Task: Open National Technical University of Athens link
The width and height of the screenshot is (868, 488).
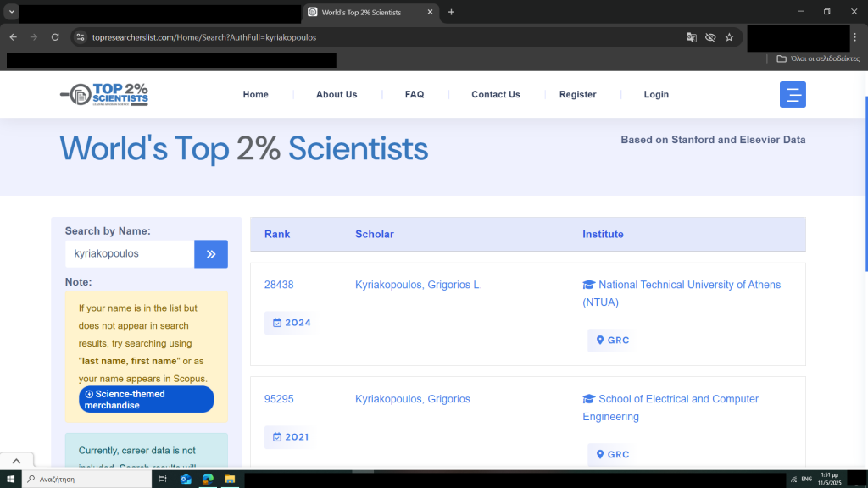Action: tap(682, 293)
